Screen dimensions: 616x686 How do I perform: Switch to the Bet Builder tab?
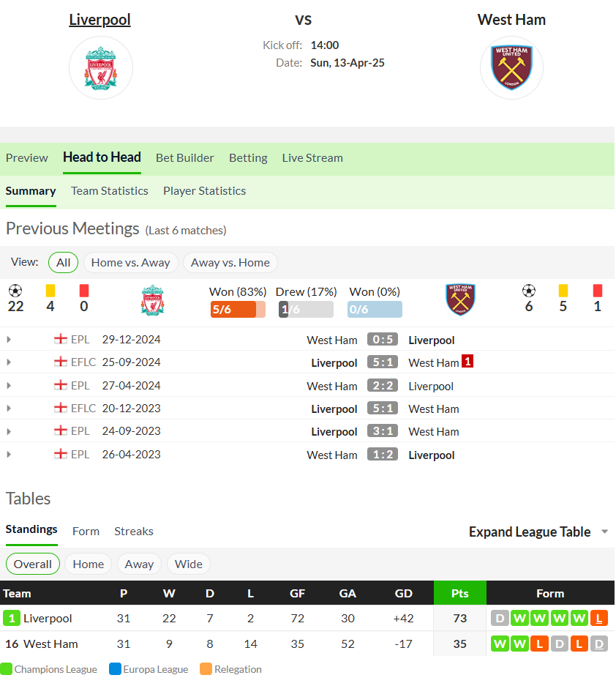pos(184,158)
